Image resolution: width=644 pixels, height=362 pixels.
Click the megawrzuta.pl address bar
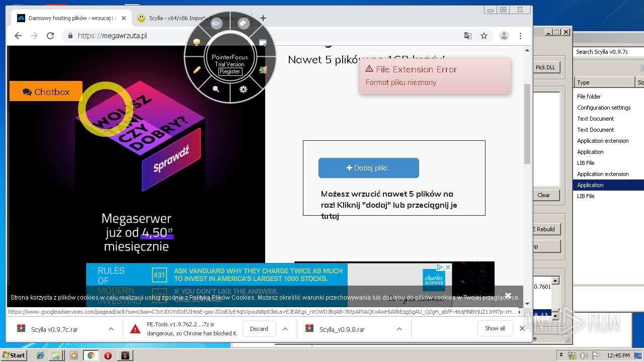[262, 36]
